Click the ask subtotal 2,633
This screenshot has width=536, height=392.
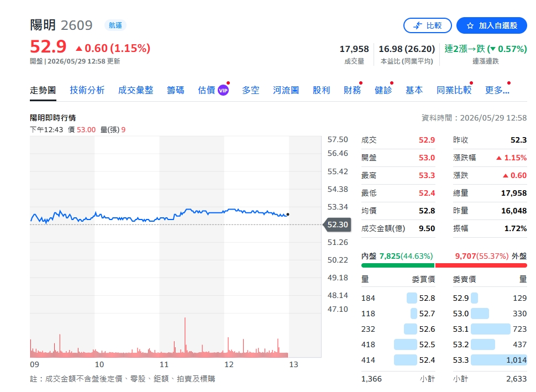tap(517, 379)
